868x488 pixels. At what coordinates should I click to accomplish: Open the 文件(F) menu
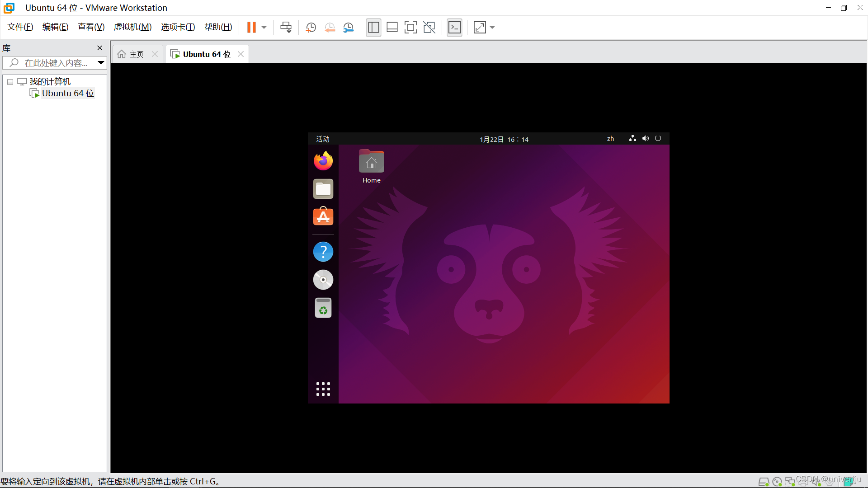click(x=20, y=27)
